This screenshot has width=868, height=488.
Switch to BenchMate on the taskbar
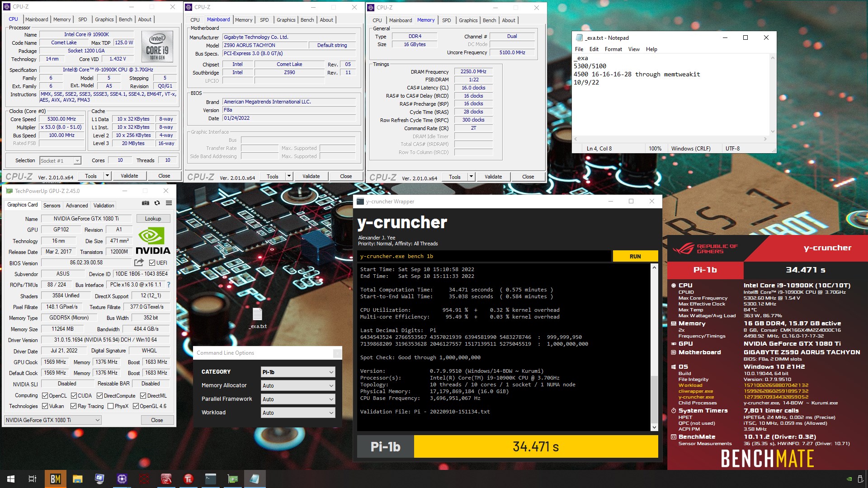55,479
